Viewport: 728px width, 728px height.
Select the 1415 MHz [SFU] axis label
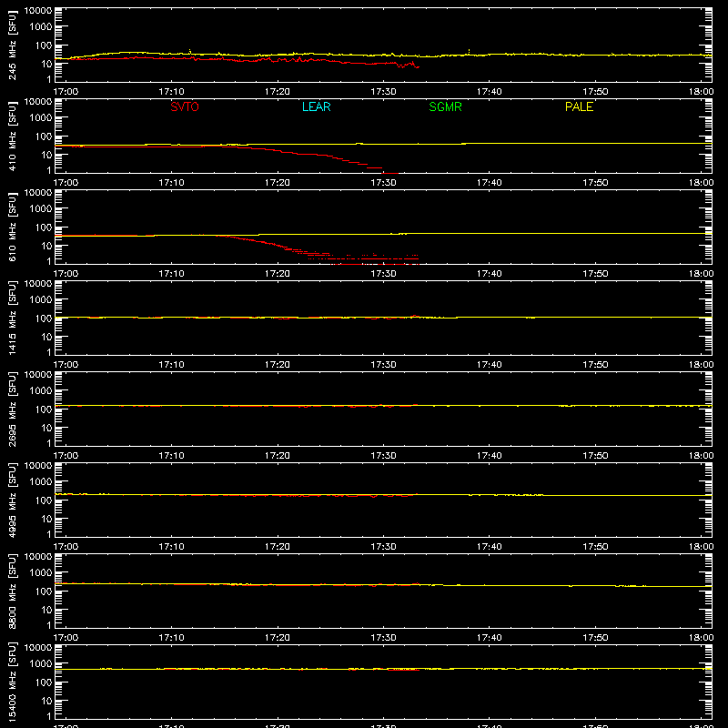pyautogui.click(x=13, y=318)
